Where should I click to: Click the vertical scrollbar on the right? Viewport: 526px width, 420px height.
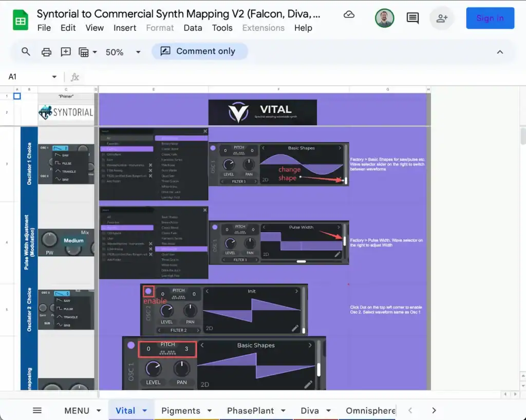click(522, 137)
